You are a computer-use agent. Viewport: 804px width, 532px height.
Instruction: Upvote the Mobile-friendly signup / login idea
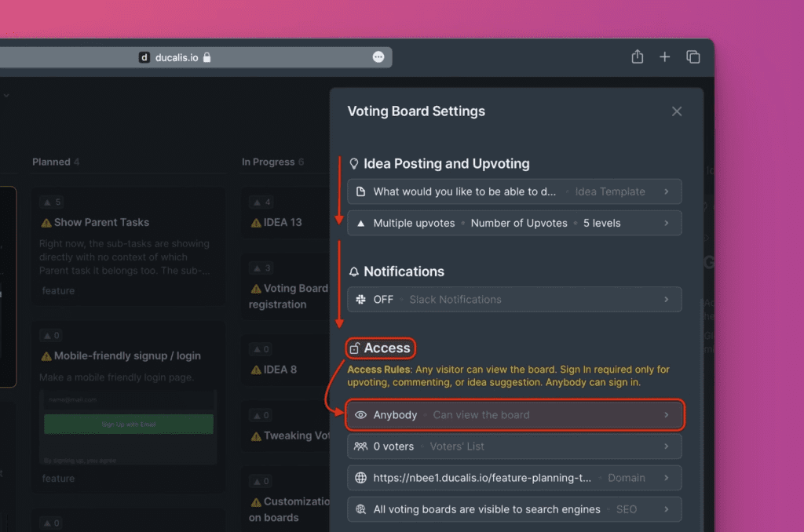pyautogui.click(x=51, y=336)
